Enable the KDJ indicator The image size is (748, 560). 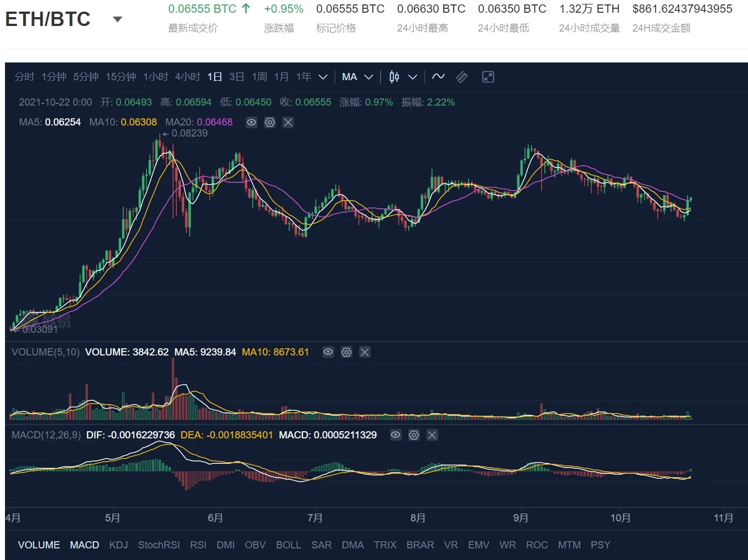tap(118, 545)
